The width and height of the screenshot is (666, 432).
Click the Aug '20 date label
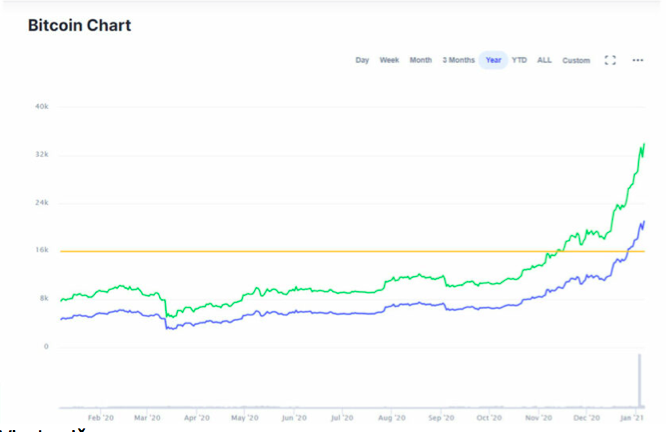(392, 418)
